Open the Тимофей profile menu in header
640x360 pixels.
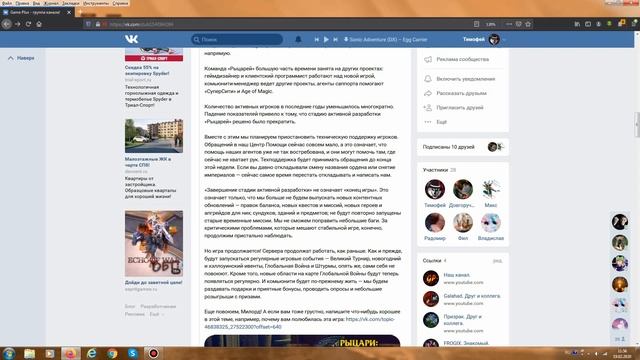[484, 39]
